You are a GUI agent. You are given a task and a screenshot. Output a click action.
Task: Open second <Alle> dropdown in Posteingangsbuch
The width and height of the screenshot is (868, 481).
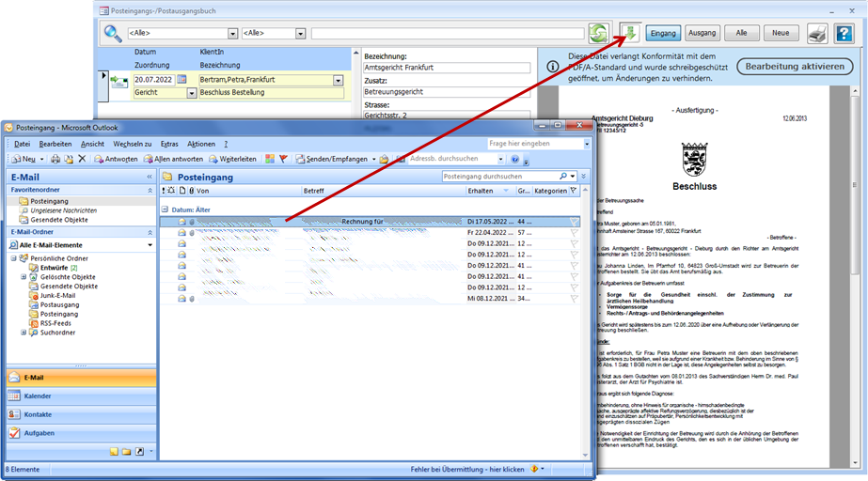click(300, 34)
